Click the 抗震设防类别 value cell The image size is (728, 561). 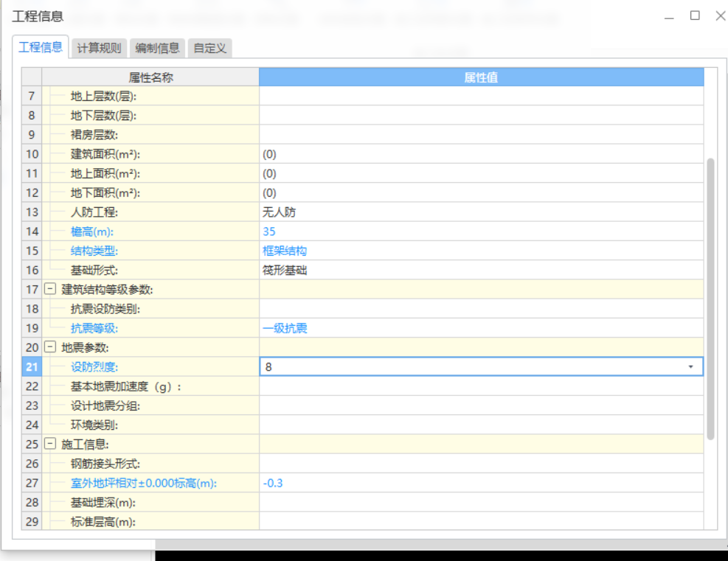pos(481,309)
